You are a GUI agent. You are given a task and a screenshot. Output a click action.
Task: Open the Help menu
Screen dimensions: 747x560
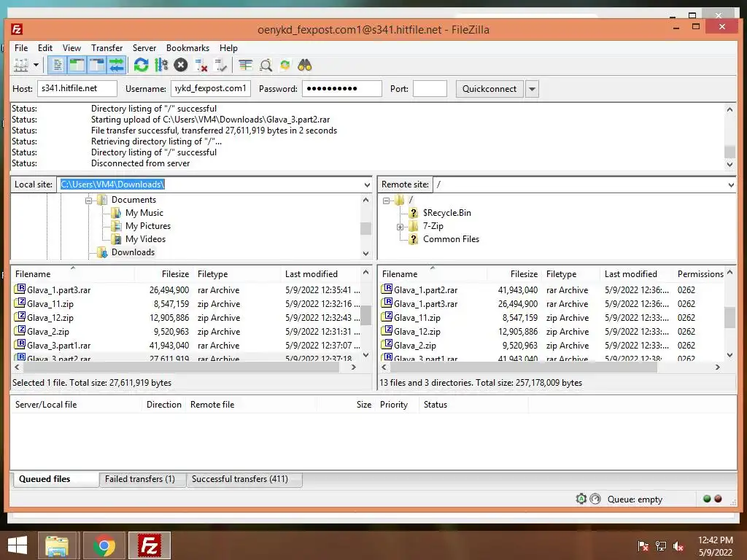[228, 48]
